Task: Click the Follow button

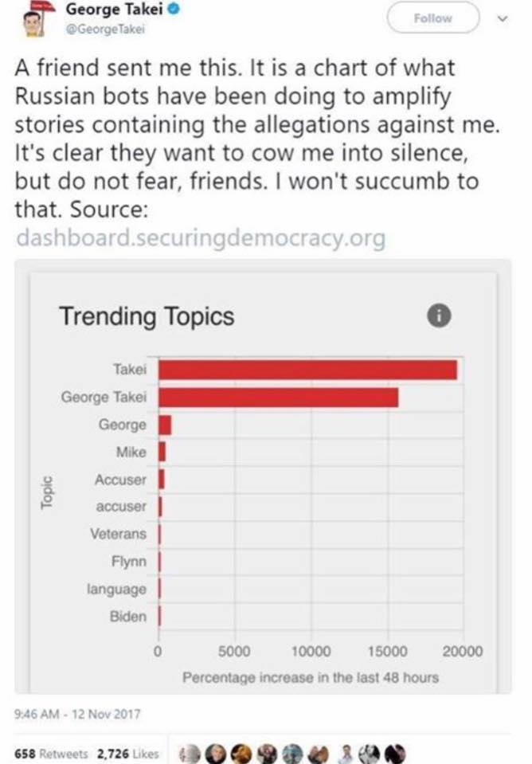Action: point(433,18)
